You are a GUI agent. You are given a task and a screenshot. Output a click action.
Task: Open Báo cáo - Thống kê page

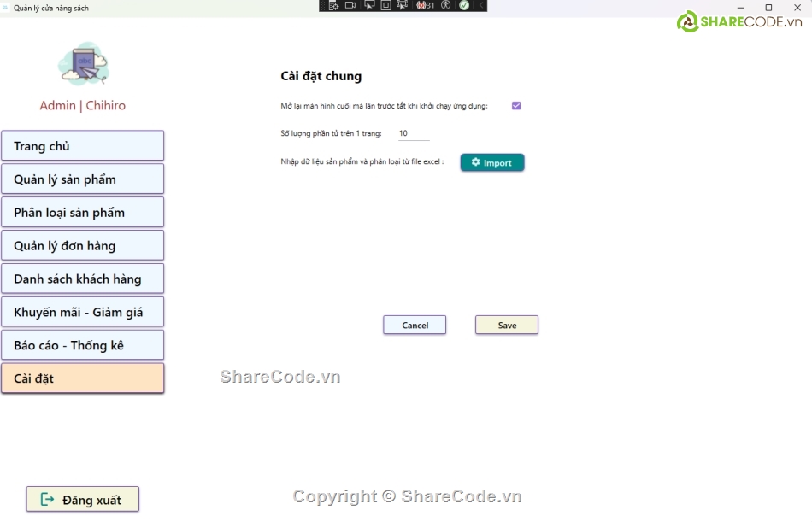(82, 345)
